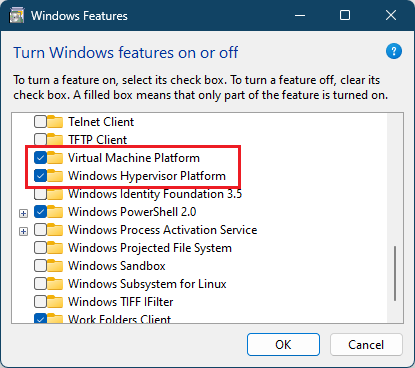The width and height of the screenshot is (415, 368).
Task: Uncheck the Virtual Machine Platform checkbox
Action: (40, 158)
